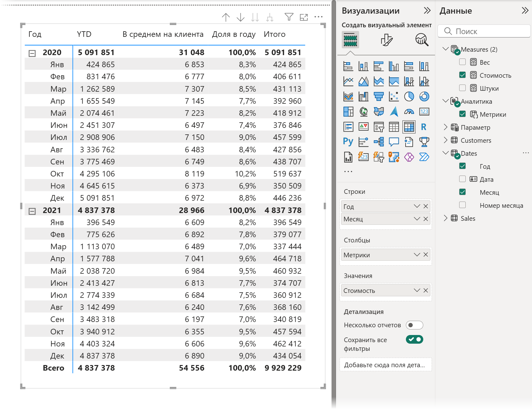Screen dimensions: 532x409
Task: Toggle the Несколько отчетов switch on
Action: [414, 325]
